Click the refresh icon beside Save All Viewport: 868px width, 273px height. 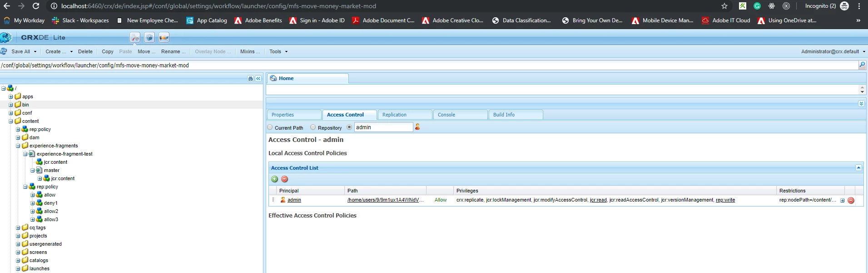pyautogui.click(x=4, y=51)
